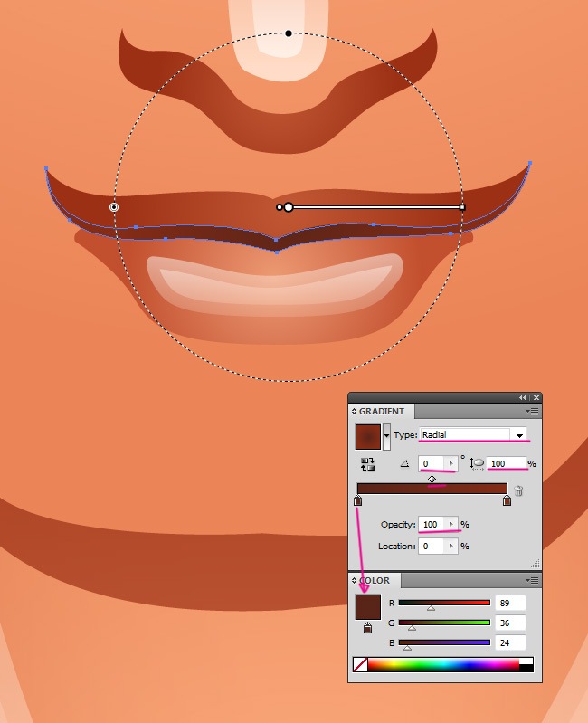Click the aspect ratio icon
The width and height of the screenshot is (588, 723).
point(477,464)
